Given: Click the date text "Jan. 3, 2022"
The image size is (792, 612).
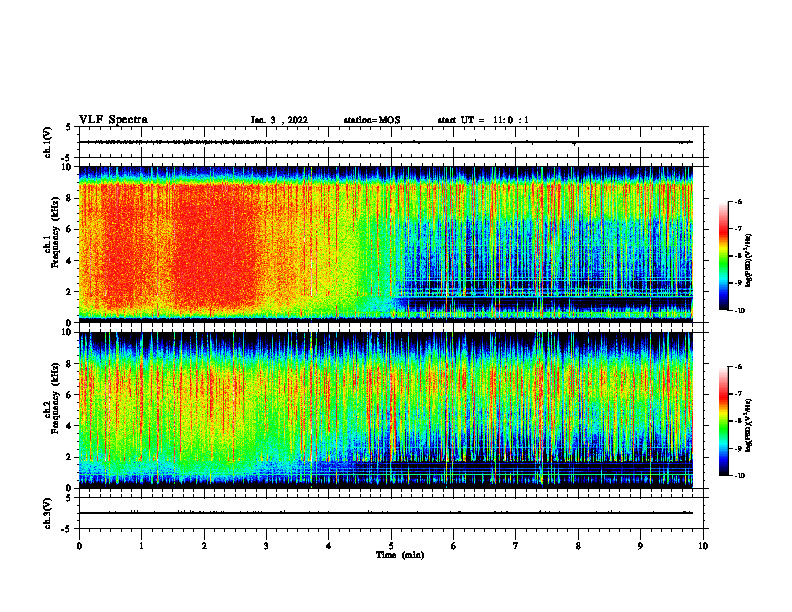Looking at the screenshot, I should coord(279,120).
